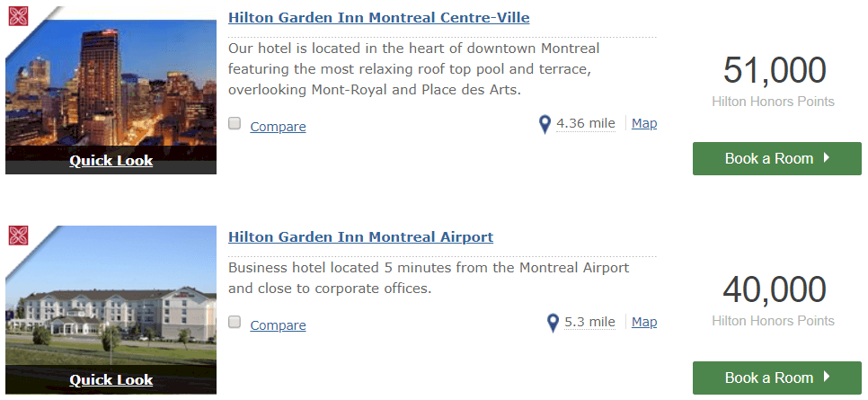Book a room at the 40,000 points hotel
Screen dimensions: 868x400
point(777,378)
